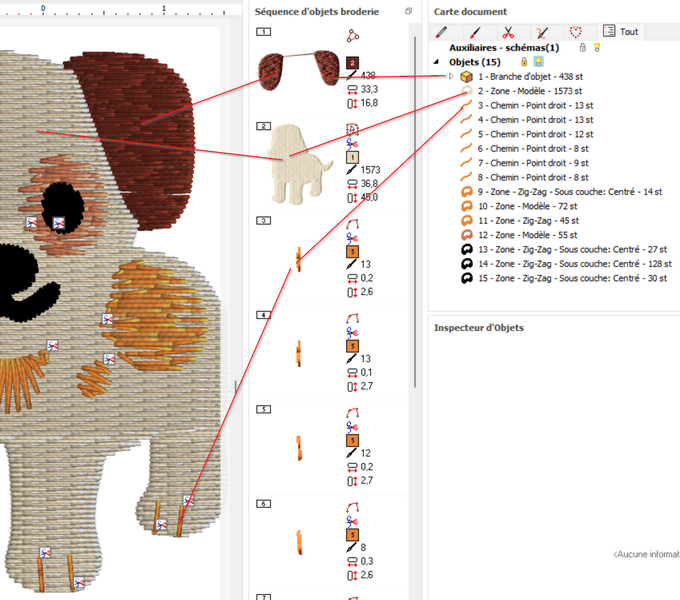Screen dimensions: 680x600
Task: Click the path curve icon in sequence item 6
Action: [352, 507]
